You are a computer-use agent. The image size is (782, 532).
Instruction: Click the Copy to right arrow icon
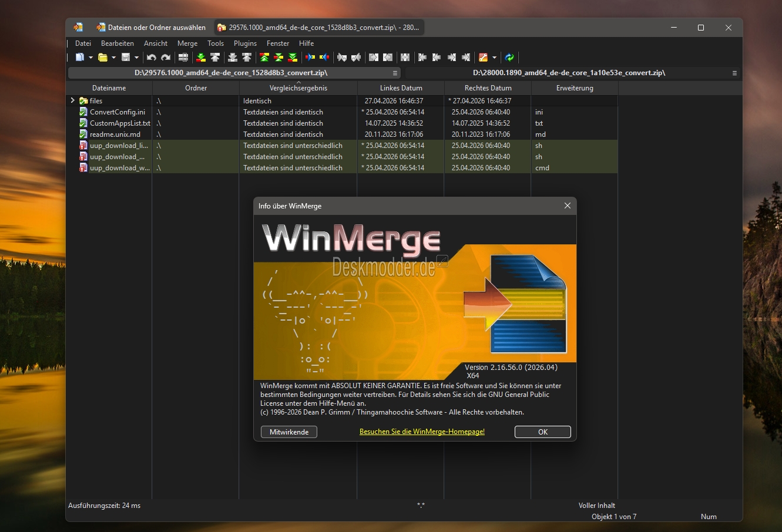310,58
